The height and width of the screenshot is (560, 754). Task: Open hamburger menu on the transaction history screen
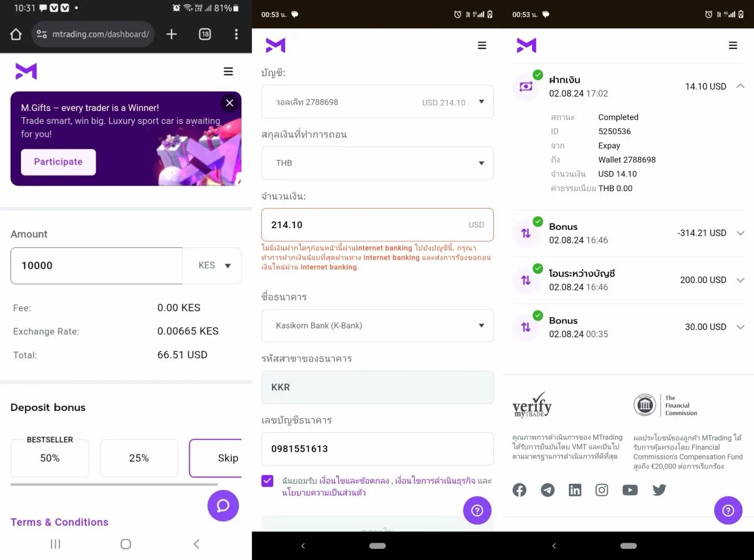(733, 46)
